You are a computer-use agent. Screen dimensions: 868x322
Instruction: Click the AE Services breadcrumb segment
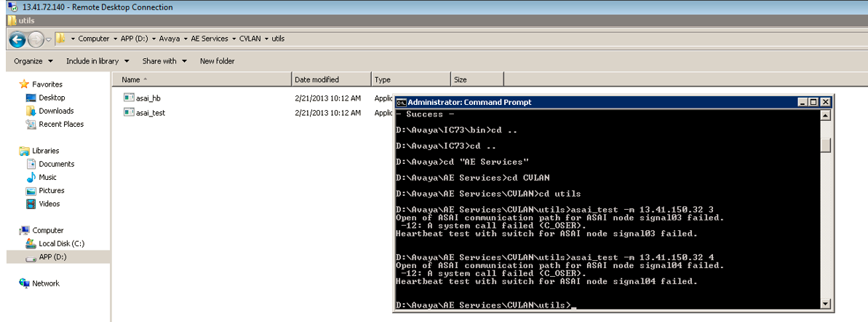209,39
